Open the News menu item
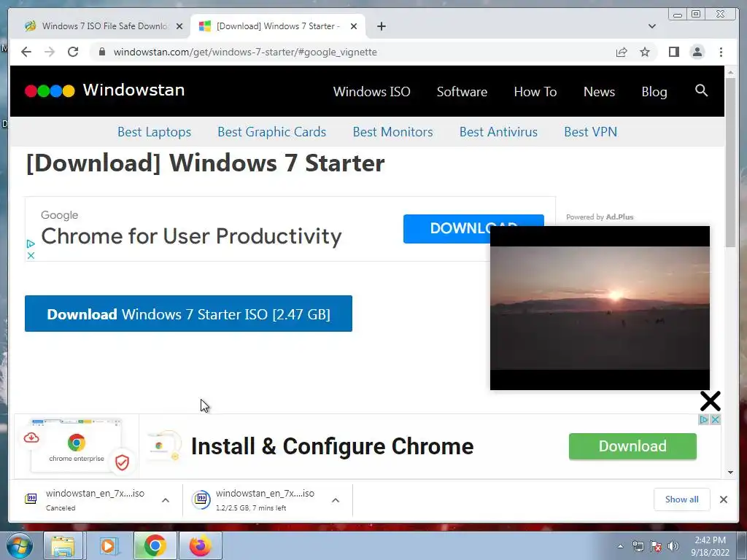Screen dimensions: 747x560 coord(600,91)
